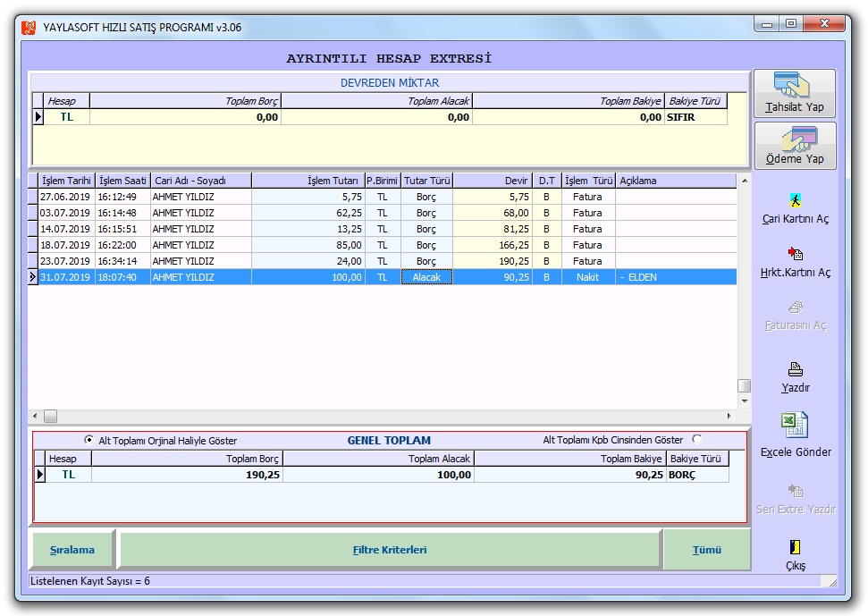Select the row dated 14.07.2019
The height and width of the screenshot is (616, 868).
coord(383,229)
